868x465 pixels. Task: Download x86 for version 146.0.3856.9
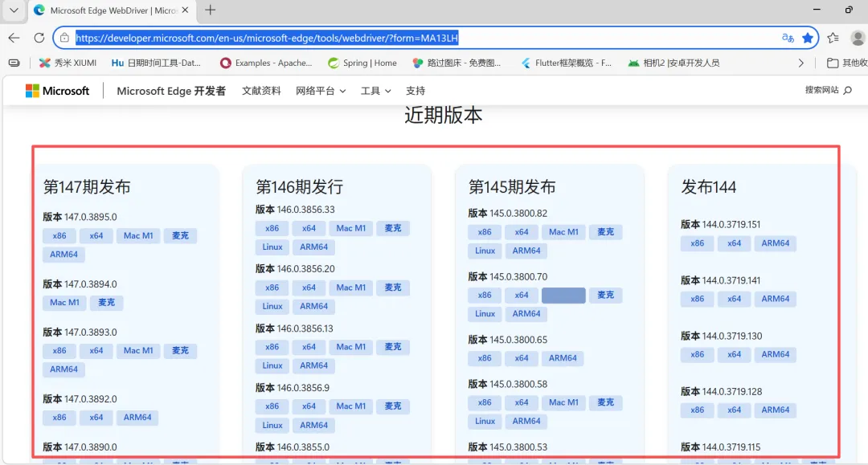tap(272, 406)
